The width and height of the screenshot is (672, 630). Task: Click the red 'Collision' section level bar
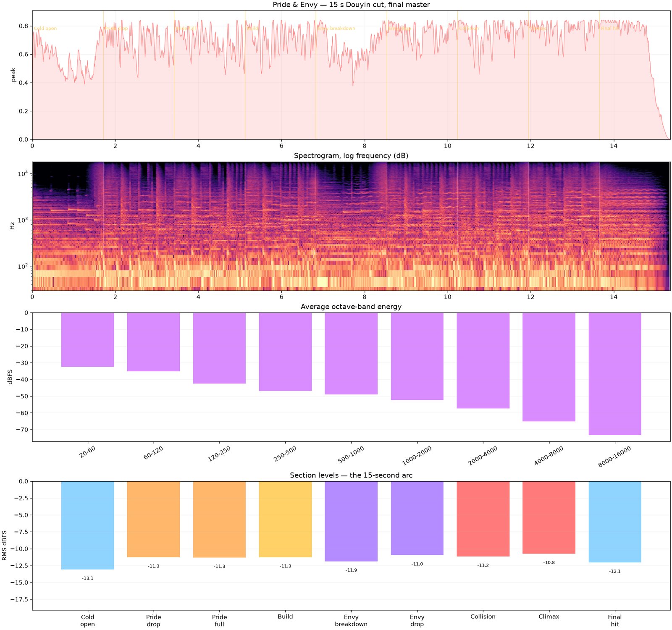point(483,519)
